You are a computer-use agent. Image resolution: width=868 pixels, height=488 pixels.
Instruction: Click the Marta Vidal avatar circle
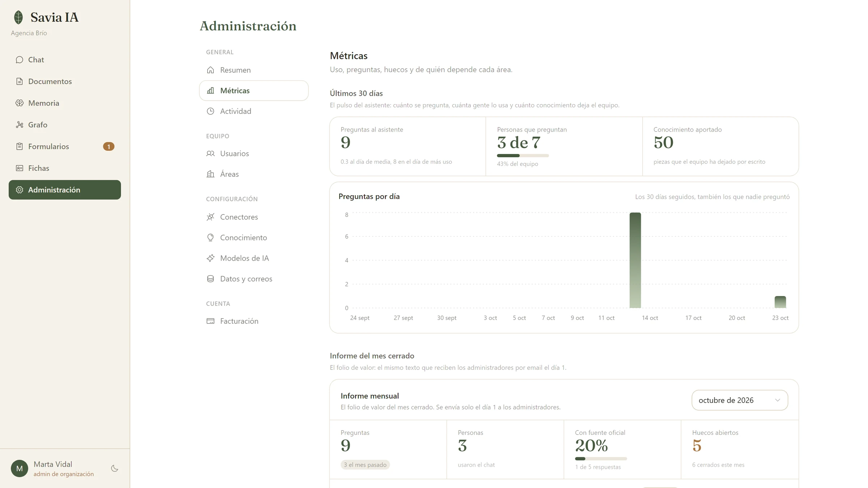point(20,468)
